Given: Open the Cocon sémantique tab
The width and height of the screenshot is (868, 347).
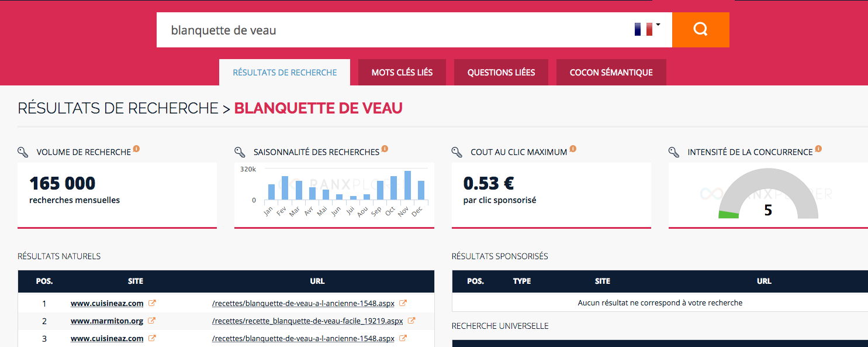Looking at the screenshot, I should tap(611, 73).
